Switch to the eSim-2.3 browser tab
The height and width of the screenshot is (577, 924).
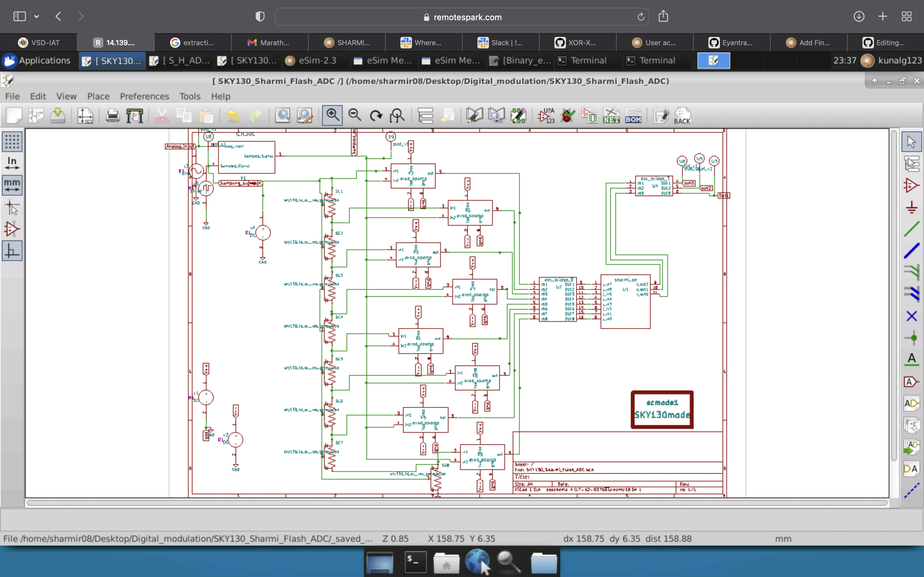(x=315, y=60)
